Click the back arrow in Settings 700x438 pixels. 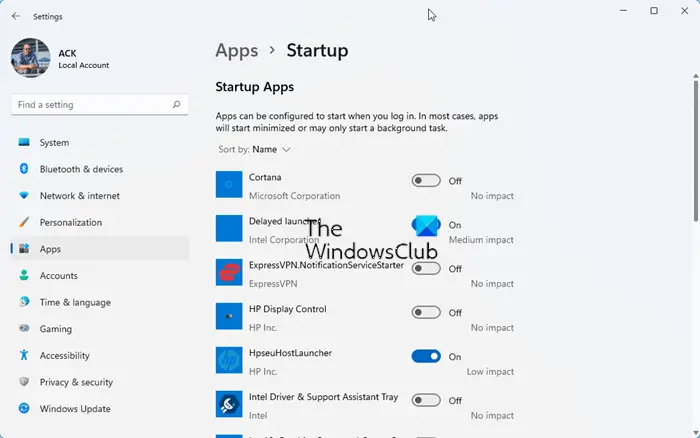pos(16,16)
